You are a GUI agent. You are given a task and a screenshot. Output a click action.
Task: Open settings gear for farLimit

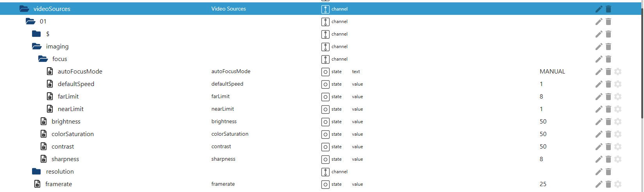(x=618, y=97)
